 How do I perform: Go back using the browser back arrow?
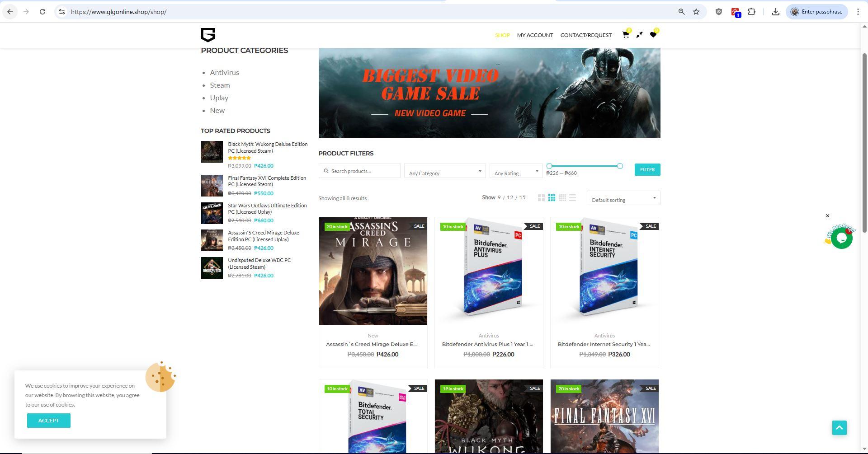pyautogui.click(x=10, y=12)
